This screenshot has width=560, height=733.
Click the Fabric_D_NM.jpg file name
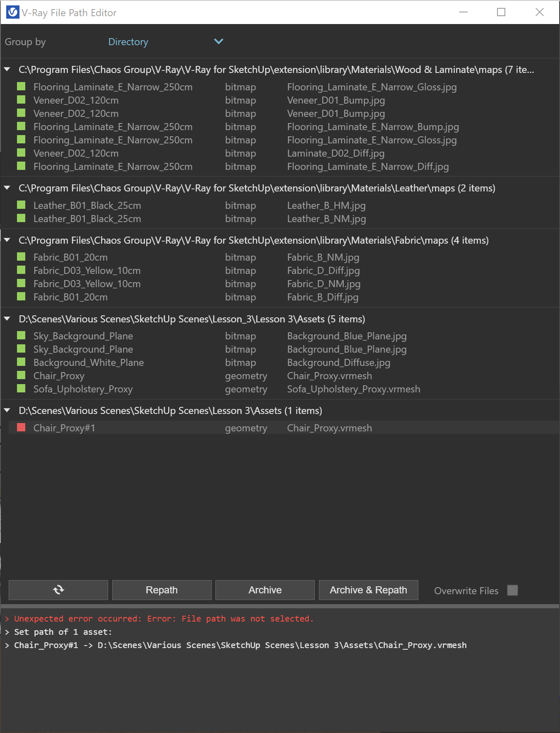point(324,284)
